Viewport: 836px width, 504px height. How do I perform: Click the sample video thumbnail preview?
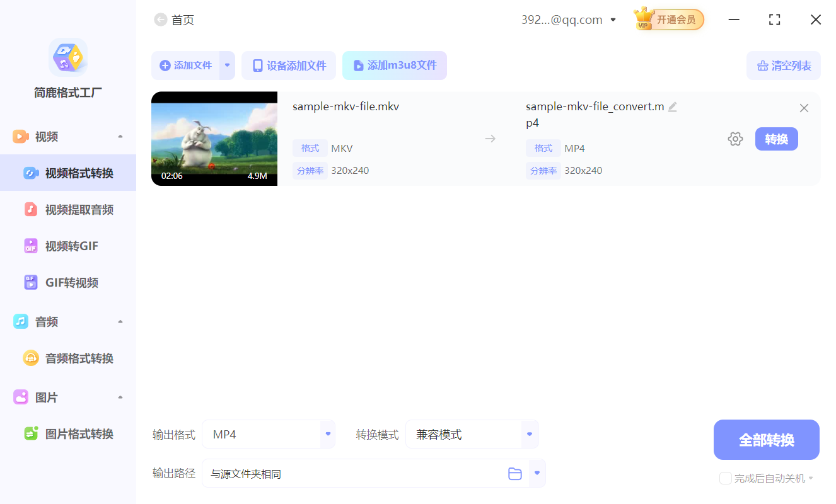click(214, 139)
